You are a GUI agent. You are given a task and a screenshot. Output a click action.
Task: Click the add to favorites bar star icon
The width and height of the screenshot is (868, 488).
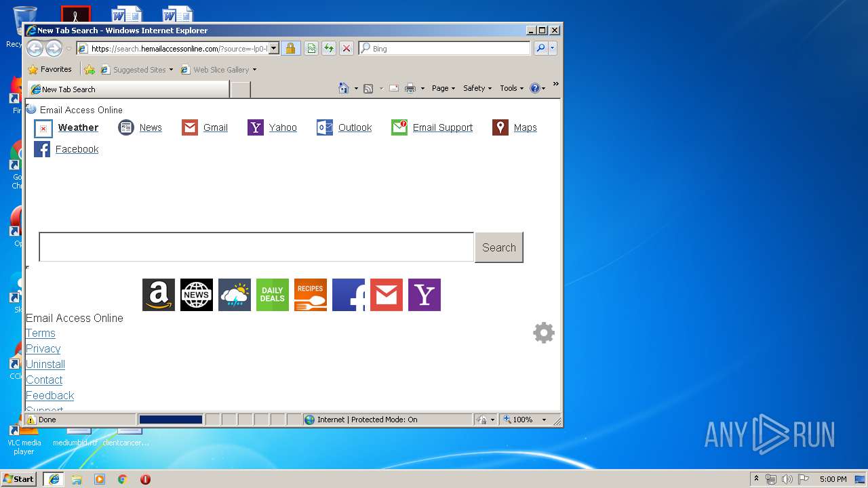[x=90, y=69]
